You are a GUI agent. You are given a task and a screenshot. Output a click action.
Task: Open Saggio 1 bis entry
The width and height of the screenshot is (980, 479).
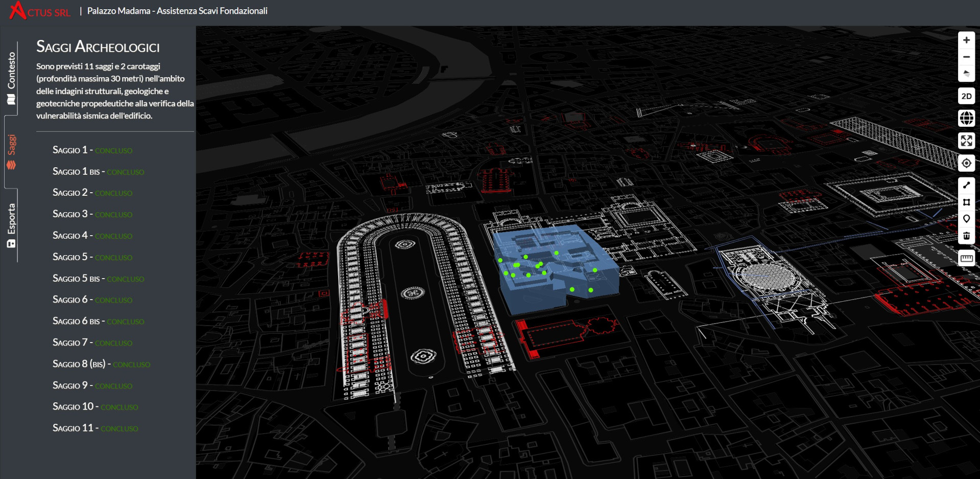(76, 171)
